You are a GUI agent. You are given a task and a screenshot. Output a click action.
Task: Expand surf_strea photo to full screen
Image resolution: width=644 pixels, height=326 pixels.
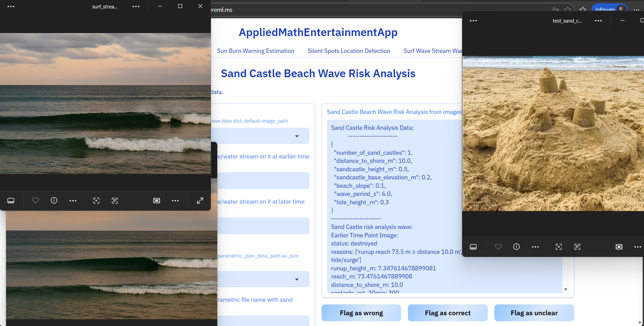point(200,201)
